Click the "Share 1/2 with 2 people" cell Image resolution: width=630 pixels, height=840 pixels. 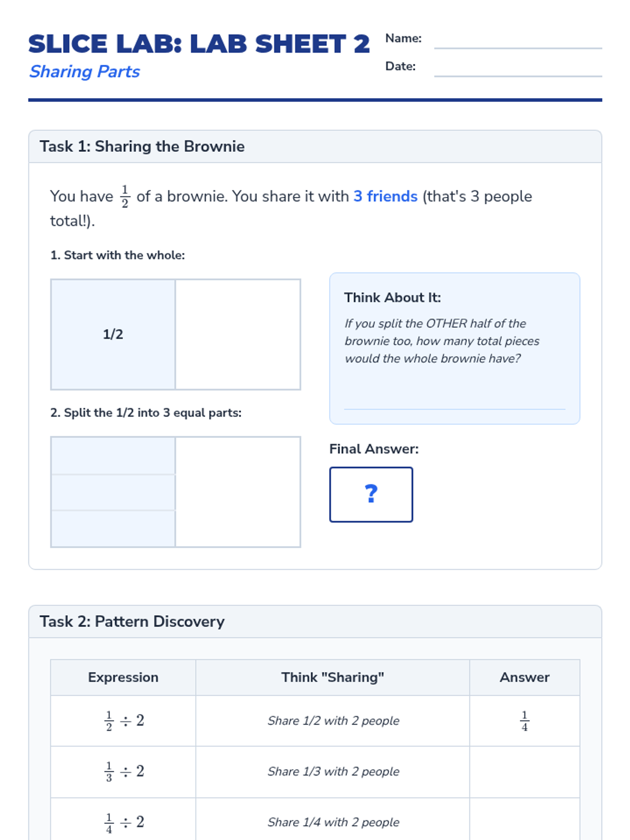point(333,721)
